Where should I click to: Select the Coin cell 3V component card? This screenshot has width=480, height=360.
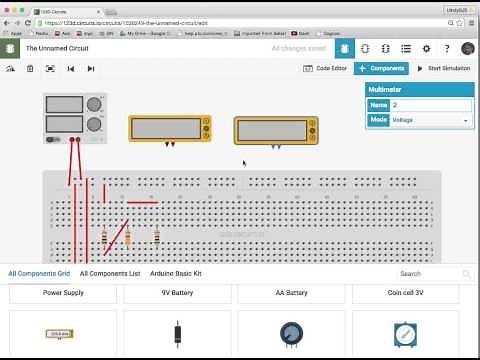point(406,293)
